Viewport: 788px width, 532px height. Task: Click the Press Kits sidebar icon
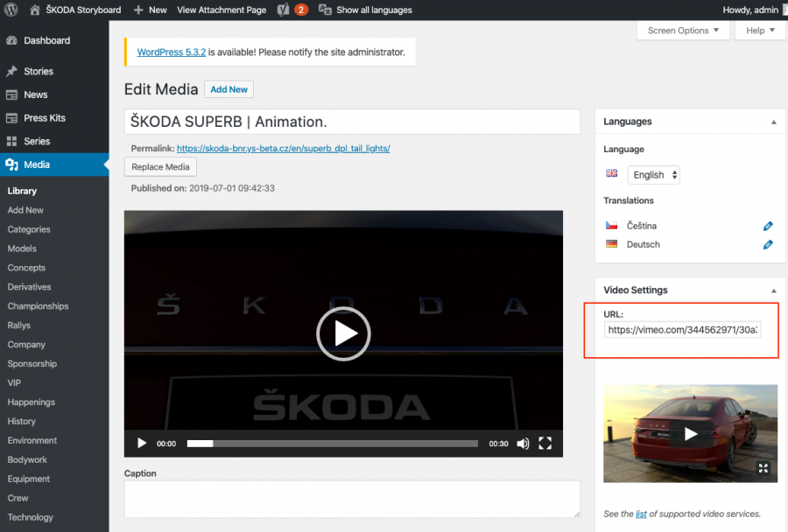(x=11, y=118)
